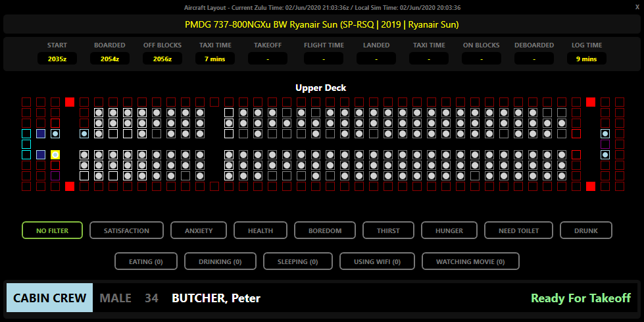644x322 pixels.
Task: Click the Ready For Takeoff status
Action: point(581,298)
